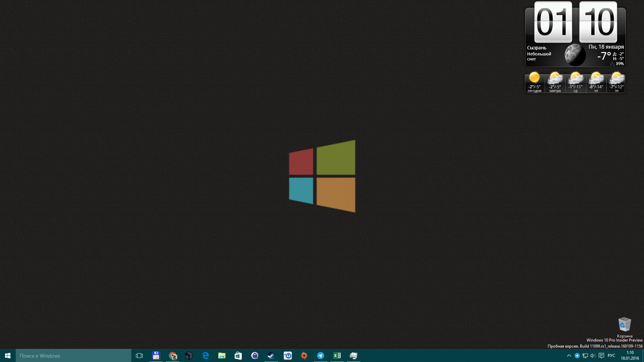Open the Windows Store from taskbar

coord(238,356)
